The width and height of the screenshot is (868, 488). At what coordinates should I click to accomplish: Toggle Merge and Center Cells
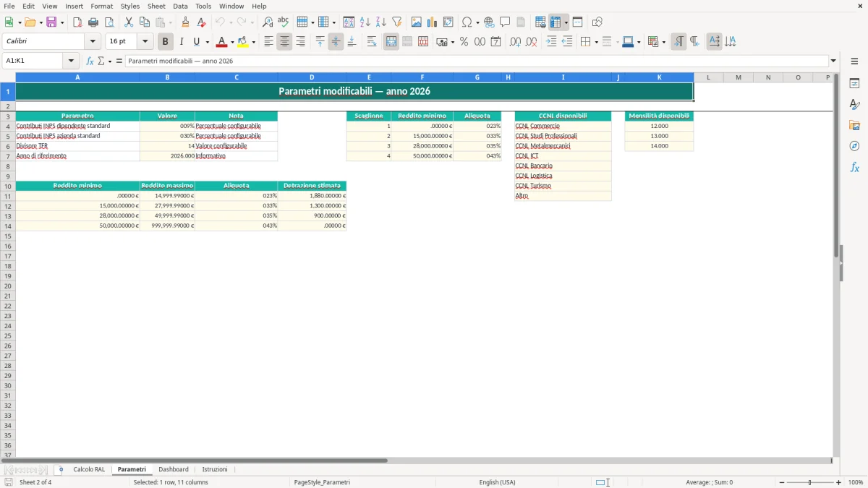pyautogui.click(x=391, y=42)
